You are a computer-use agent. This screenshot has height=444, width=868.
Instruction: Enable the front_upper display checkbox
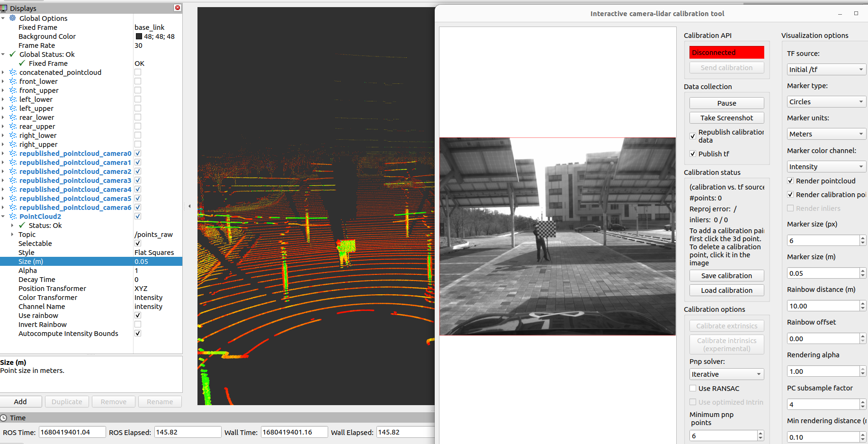pos(138,90)
